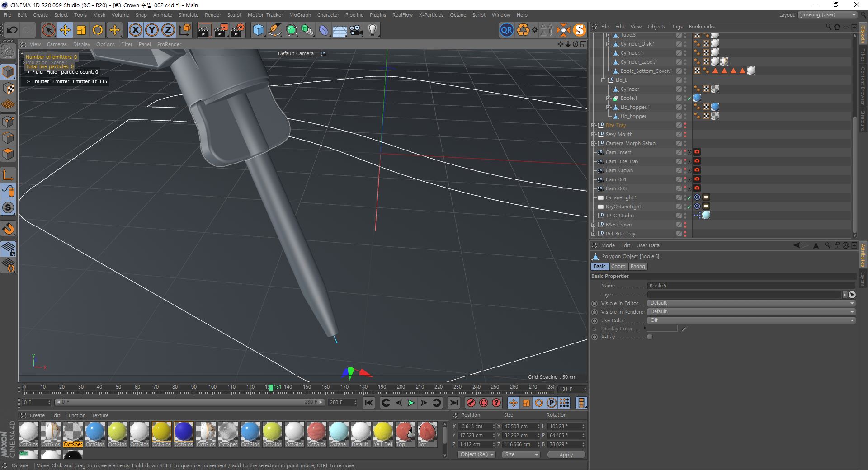Click the orange S plugin icon
Image resolution: width=868 pixels, height=470 pixels.
click(579, 30)
